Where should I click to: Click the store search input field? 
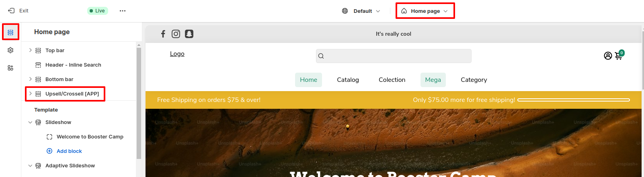click(x=394, y=56)
